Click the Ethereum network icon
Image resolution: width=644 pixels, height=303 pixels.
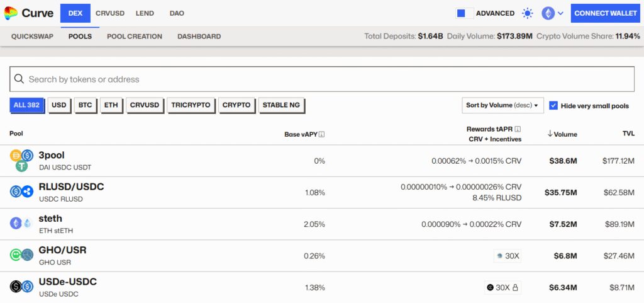click(x=548, y=13)
